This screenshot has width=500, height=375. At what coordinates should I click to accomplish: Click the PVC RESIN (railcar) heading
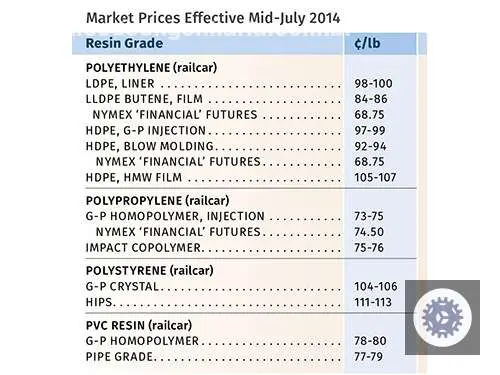[x=139, y=325]
